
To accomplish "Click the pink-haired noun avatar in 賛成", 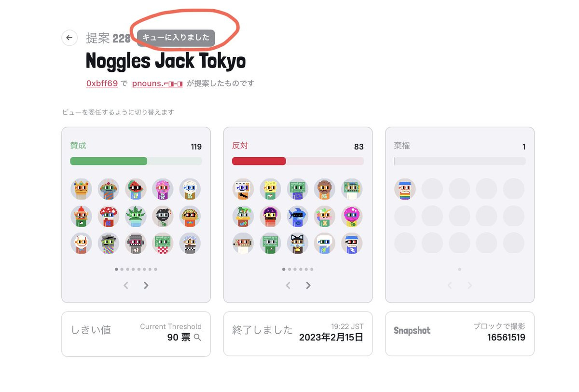I will (163, 189).
